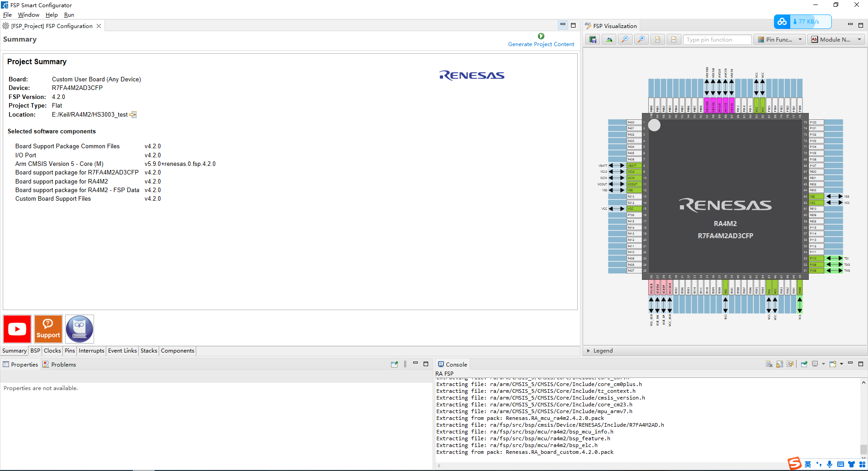The width and height of the screenshot is (868, 471).
Task: Minimize the Properties panel
Action: (415, 363)
